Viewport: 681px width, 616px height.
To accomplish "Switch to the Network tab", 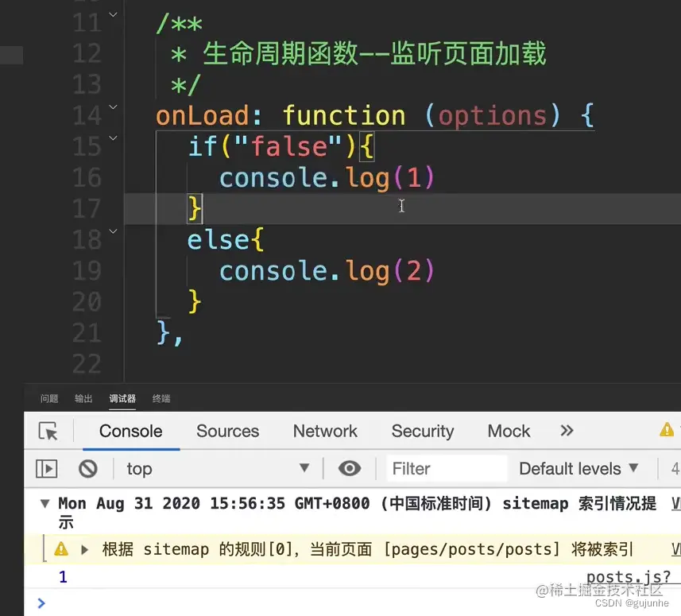I will (x=325, y=431).
